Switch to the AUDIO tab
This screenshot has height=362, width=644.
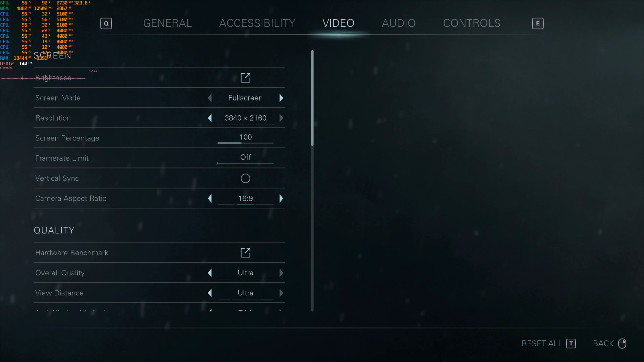click(x=398, y=23)
